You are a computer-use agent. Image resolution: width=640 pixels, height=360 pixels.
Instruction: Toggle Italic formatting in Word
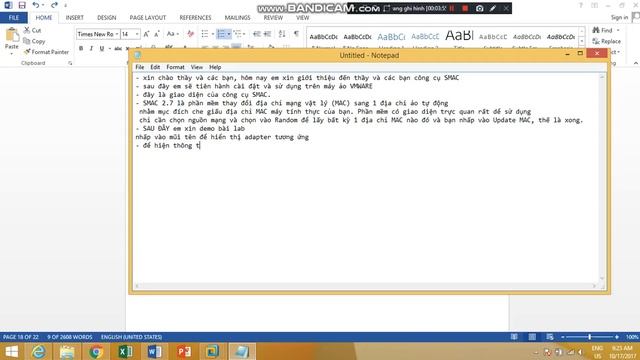point(91,49)
